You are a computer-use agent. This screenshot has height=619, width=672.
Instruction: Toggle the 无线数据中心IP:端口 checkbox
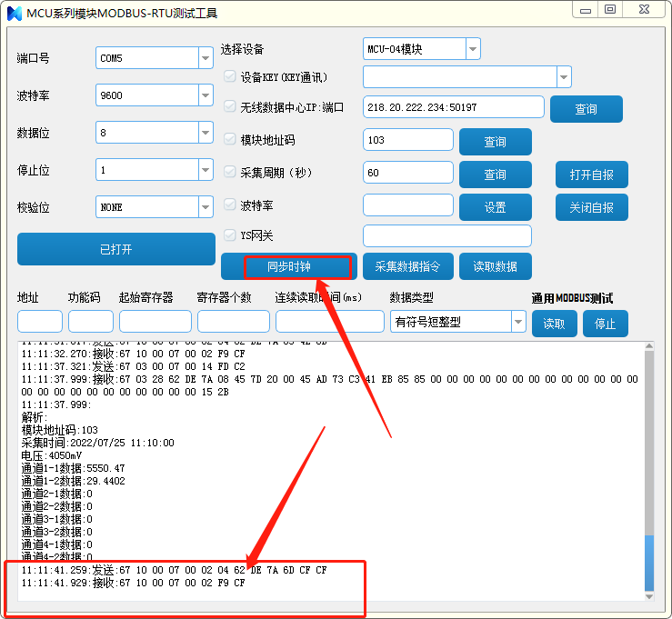coord(230,107)
